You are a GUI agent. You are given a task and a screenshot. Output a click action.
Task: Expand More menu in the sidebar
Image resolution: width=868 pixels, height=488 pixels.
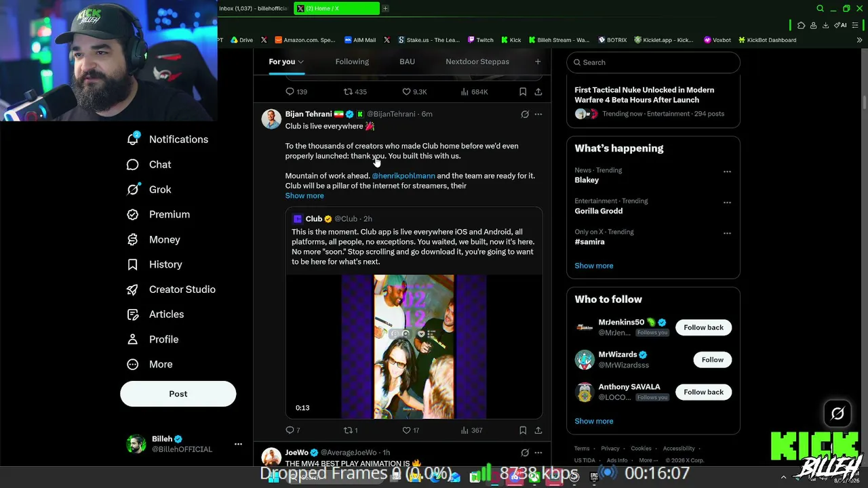(x=150, y=364)
